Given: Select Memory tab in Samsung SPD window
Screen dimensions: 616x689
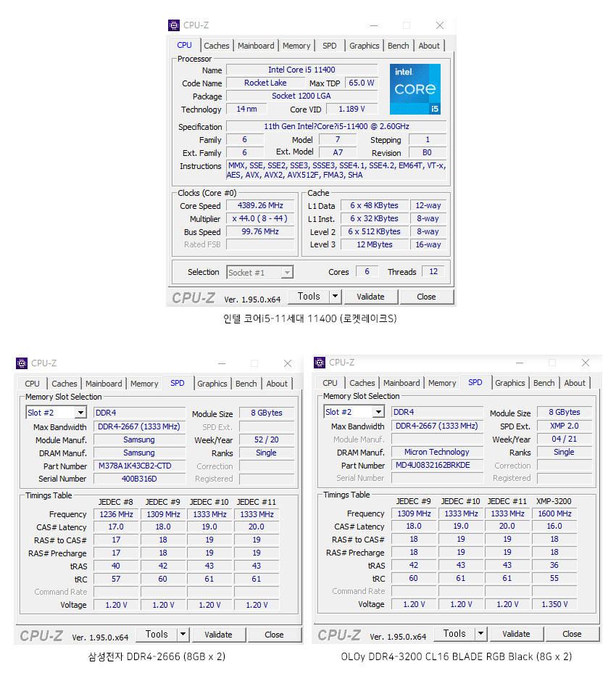Looking at the screenshot, I should [144, 384].
